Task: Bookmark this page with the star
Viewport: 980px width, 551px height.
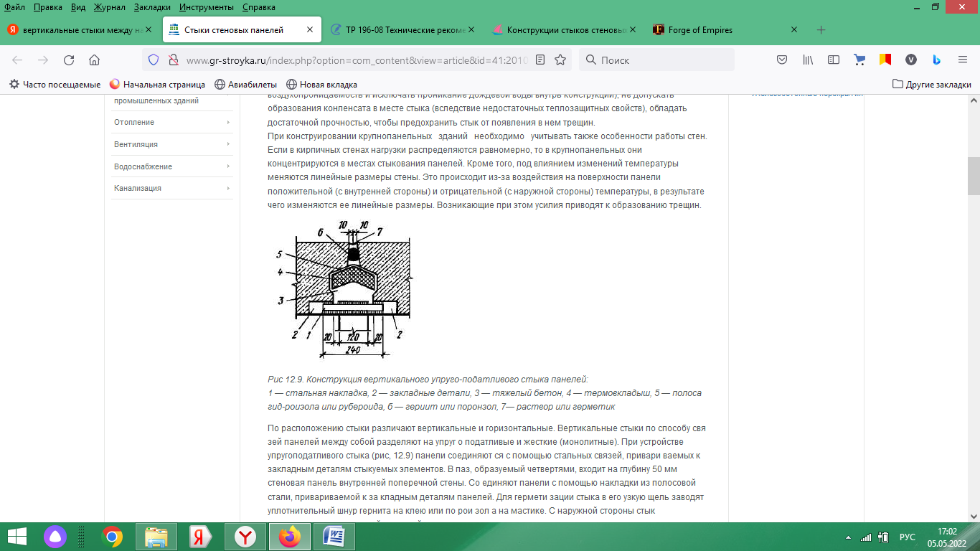Action: coord(560,60)
